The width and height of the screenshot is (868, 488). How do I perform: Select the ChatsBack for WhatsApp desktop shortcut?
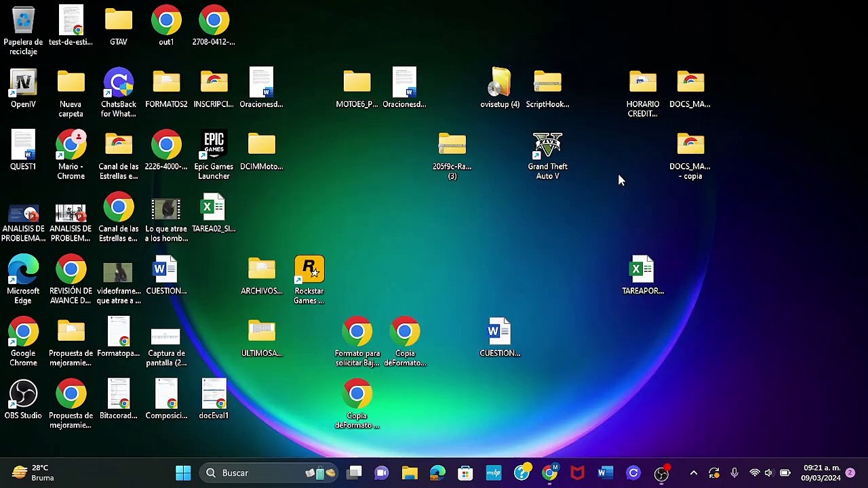click(x=119, y=94)
